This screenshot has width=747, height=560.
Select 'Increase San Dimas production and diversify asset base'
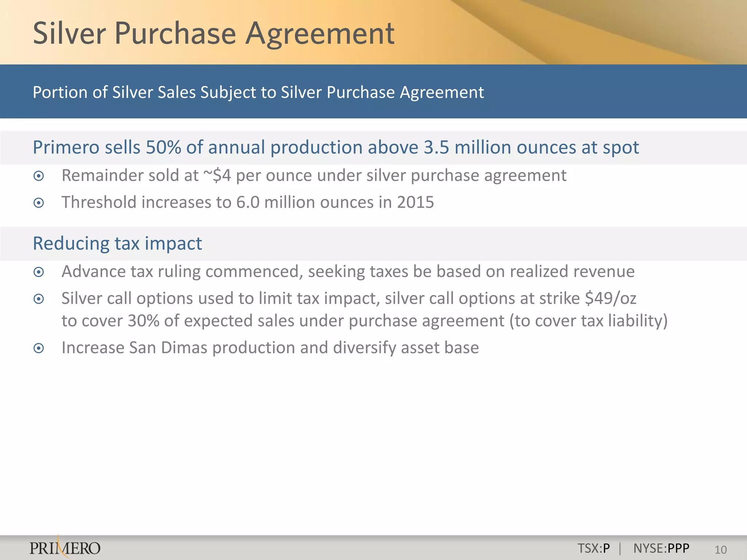tap(270, 348)
